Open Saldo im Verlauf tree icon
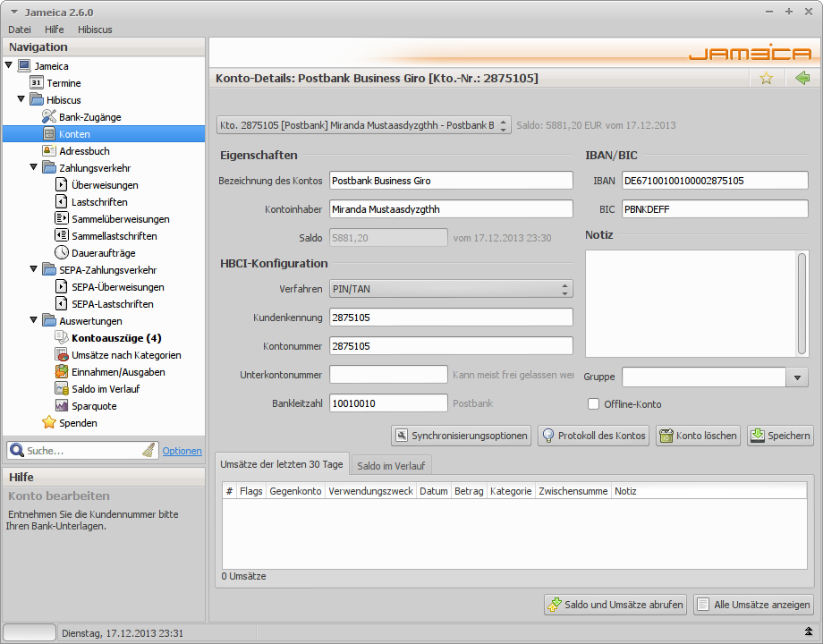This screenshot has height=644, width=823. (62, 388)
